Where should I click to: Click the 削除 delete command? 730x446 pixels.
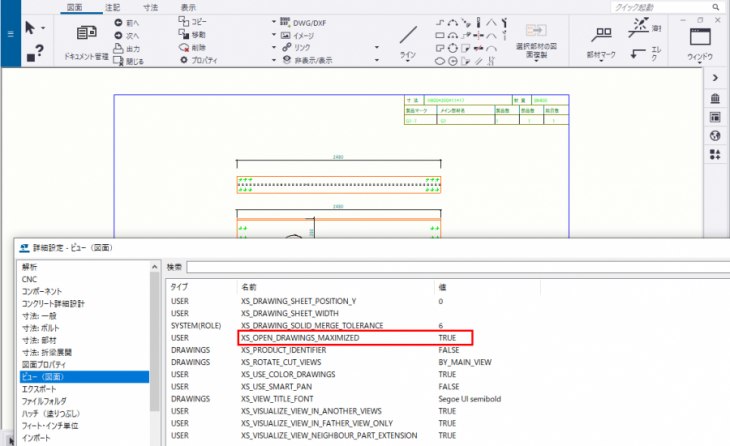point(197,46)
